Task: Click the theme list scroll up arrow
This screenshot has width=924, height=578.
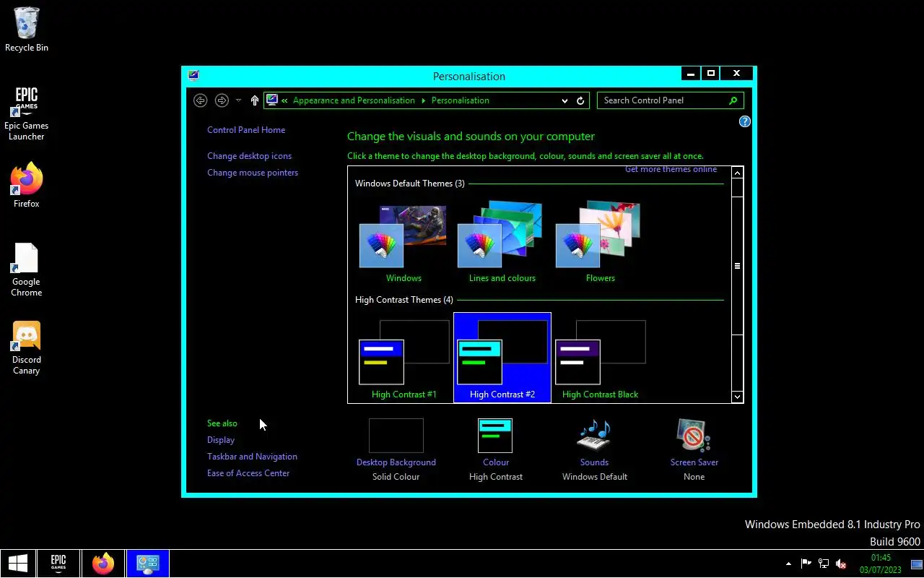Action: (737, 173)
